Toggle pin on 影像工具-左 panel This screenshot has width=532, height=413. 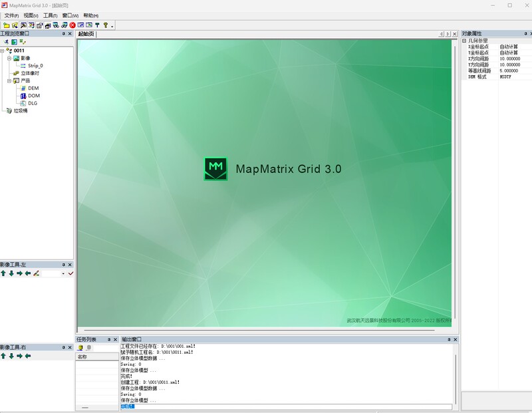(63, 265)
